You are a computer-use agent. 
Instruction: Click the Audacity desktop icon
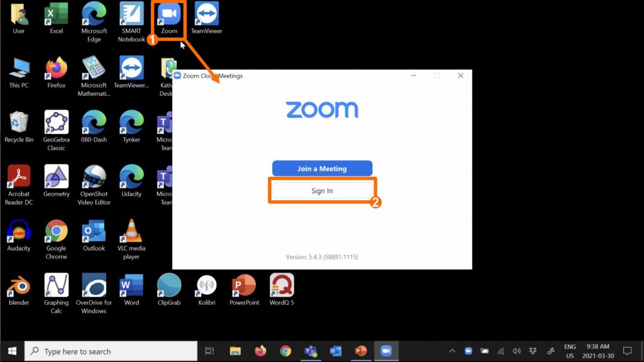coord(19,235)
